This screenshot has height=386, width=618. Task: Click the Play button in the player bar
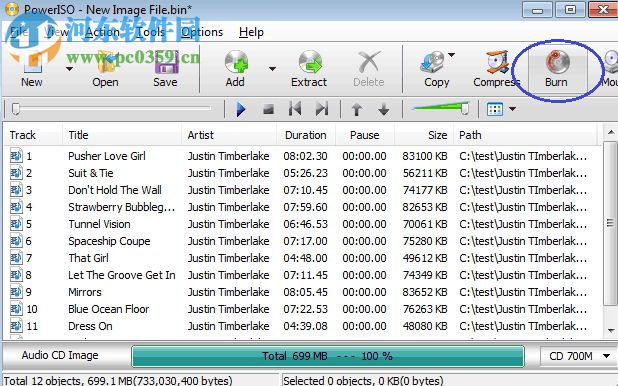click(x=241, y=109)
